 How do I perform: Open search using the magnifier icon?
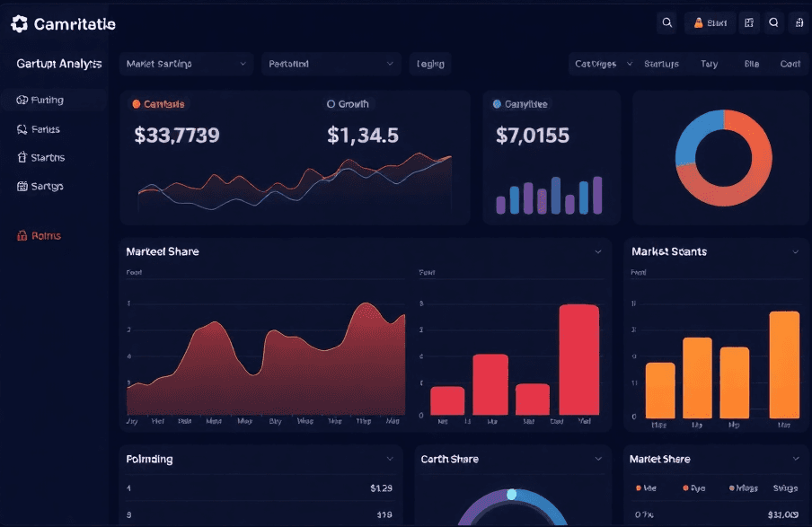click(668, 22)
